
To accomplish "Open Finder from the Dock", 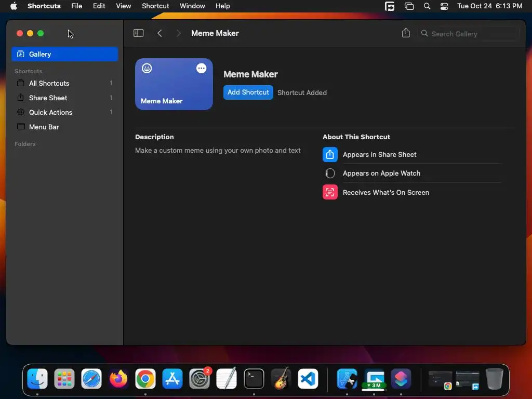I will point(37,379).
